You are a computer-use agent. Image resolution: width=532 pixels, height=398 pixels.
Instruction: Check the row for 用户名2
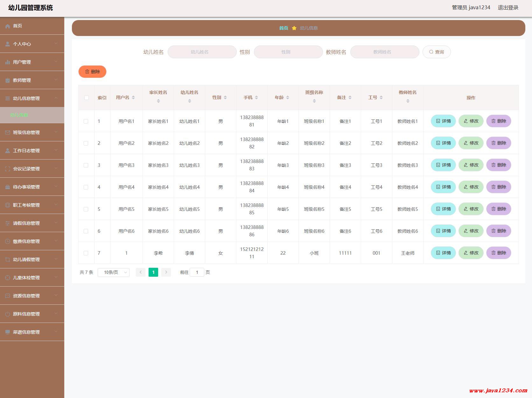click(x=86, y=143)
